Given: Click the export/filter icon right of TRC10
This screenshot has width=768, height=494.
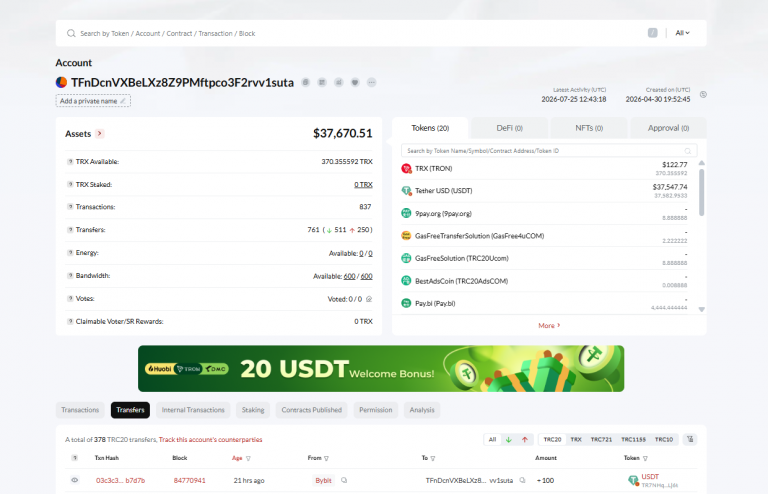Looking at the screenshot, I should click(690, 439).
